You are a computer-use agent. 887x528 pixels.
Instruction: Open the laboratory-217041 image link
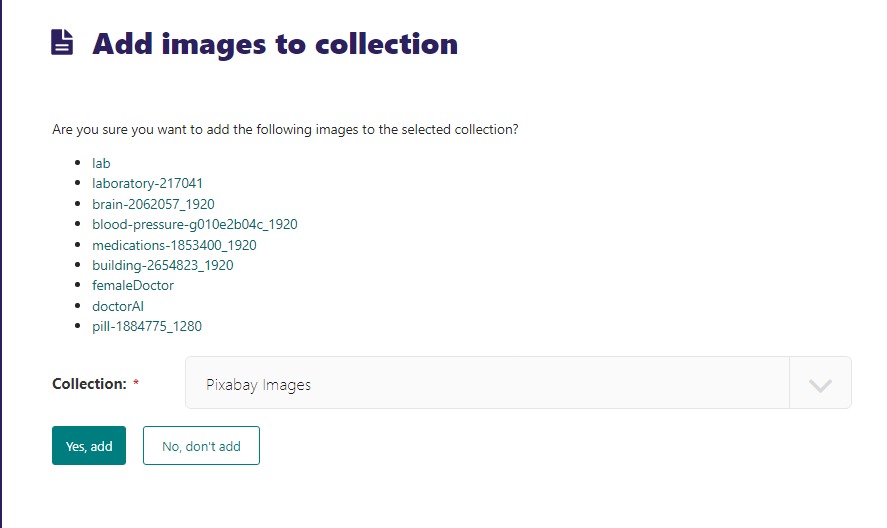(x=147, y=183)
